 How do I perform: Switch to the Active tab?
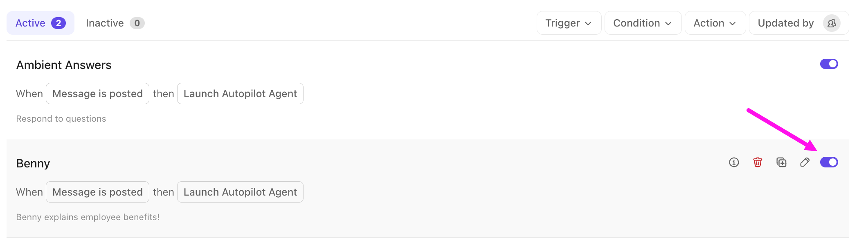40,23
